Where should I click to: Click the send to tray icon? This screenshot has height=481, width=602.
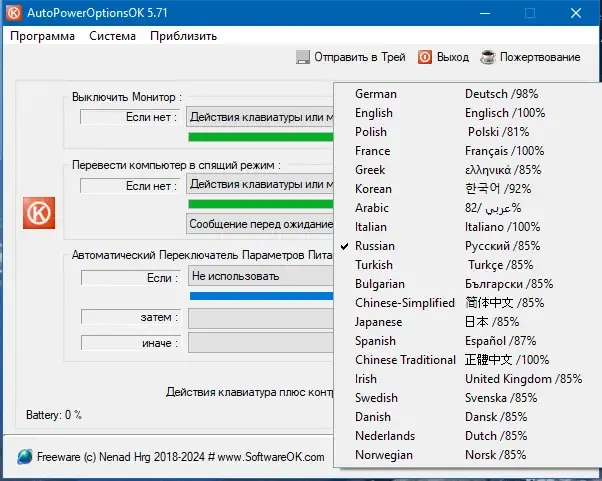303,57
